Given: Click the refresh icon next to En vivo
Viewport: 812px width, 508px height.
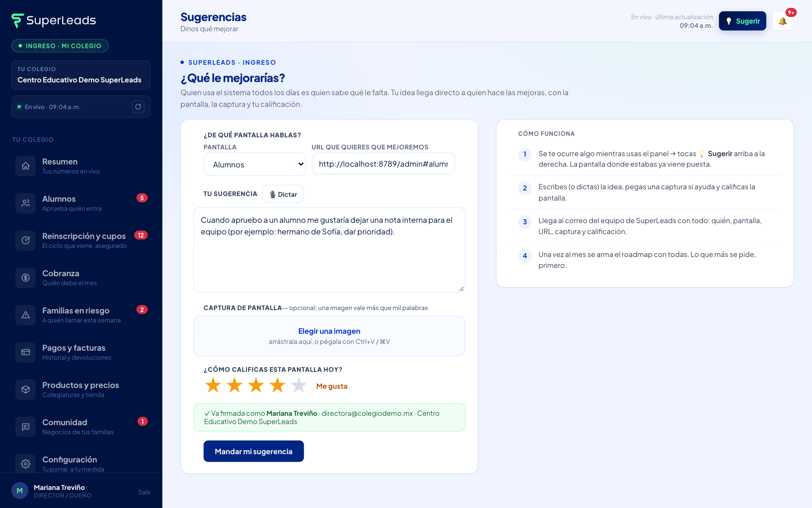Looking at the screenshot, I should 138,107.
